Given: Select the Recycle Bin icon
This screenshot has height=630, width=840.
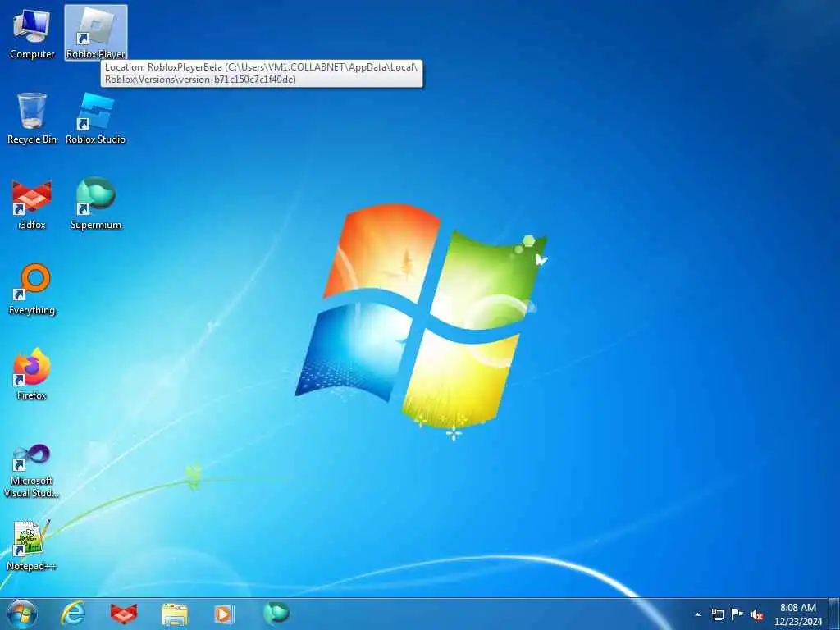Looking at the screenshot, I should pos(32,118).
